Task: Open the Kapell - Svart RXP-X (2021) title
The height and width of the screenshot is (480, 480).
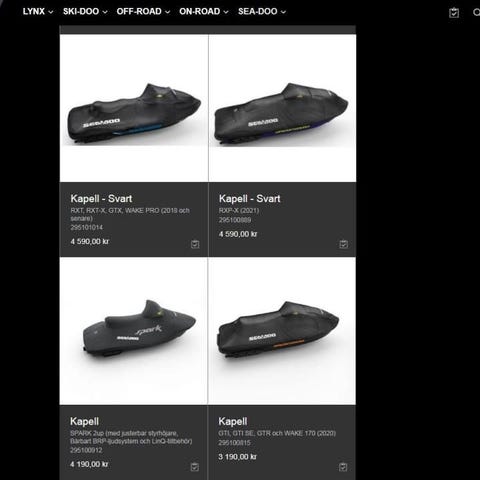Action: 250,199
